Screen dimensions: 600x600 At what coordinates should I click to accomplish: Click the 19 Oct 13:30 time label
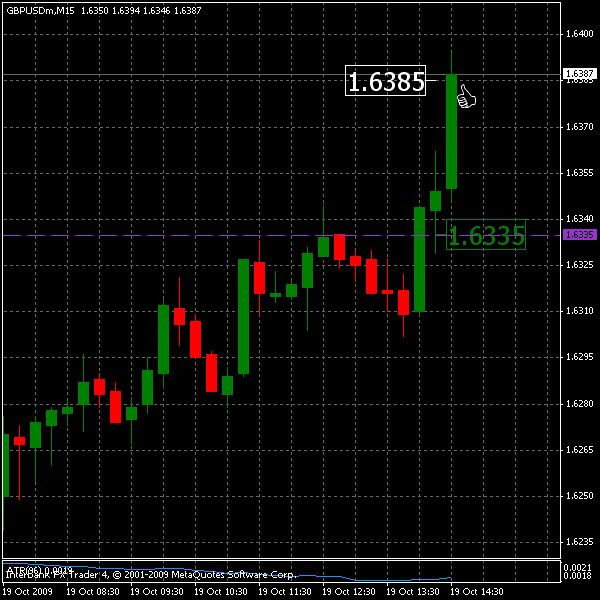point(412,592)
